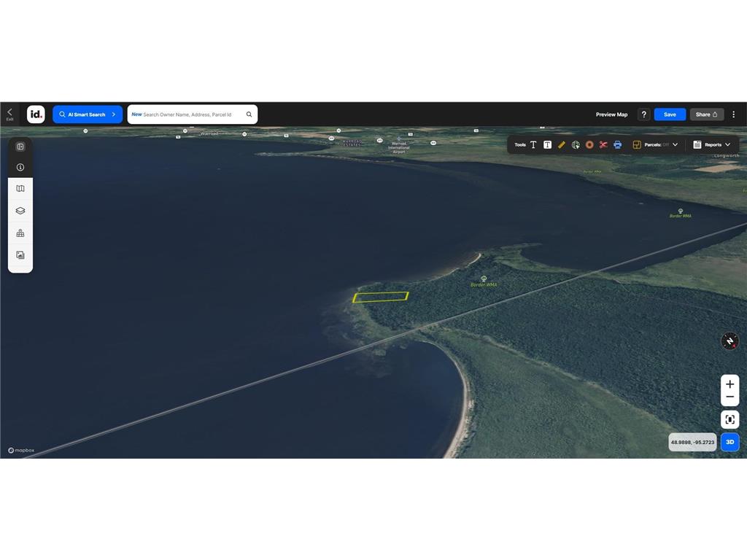Click the red scissors cut tool
747x560 pixels.
(x=603, y=145)
